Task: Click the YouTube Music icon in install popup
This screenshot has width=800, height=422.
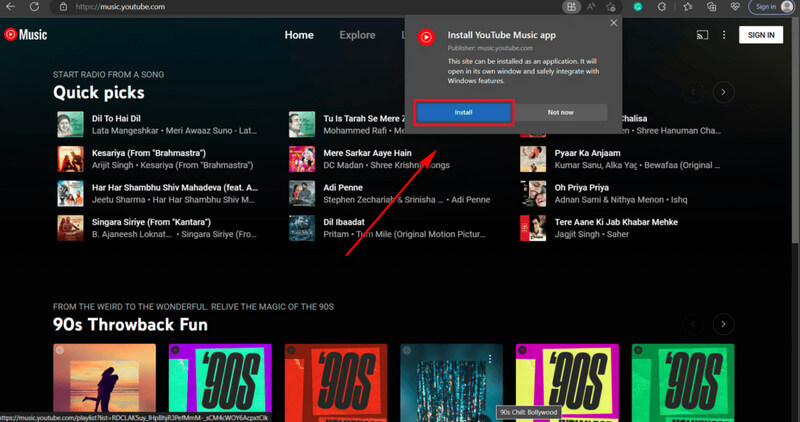Action: pyautogui.click(x=426, y=37)
